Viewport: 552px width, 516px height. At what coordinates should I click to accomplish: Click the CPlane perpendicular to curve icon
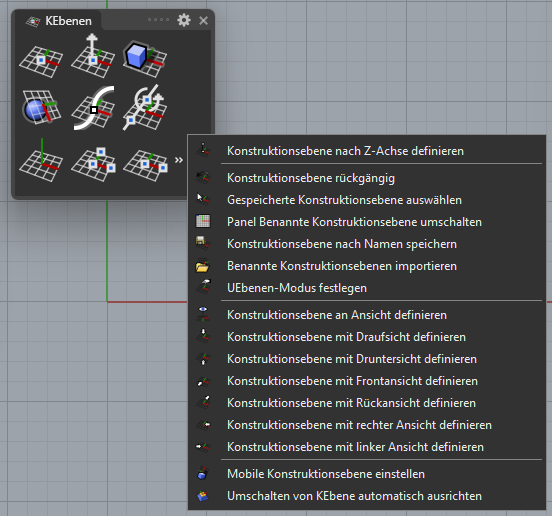coord(93,108)
